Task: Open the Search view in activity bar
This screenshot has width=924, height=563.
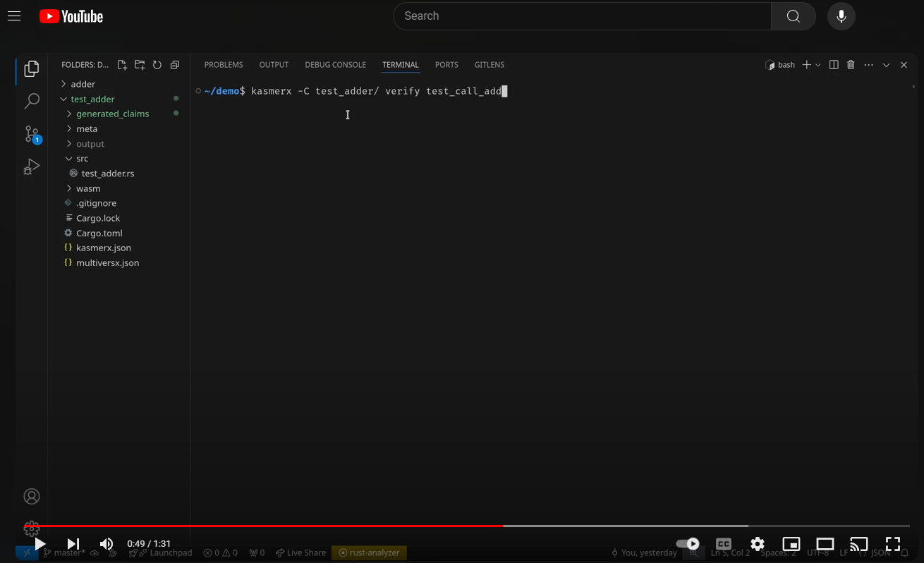Action: coord(32,102)
